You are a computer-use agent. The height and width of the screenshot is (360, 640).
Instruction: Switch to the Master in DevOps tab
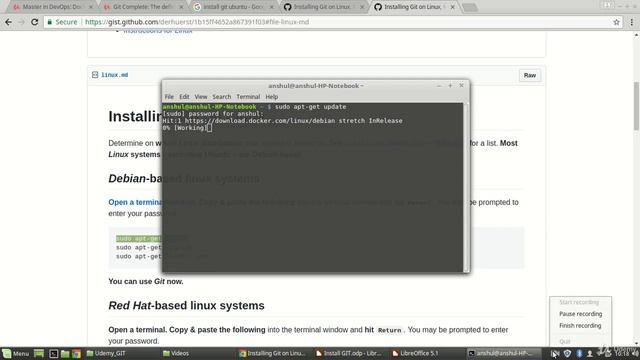coord(51,7)
